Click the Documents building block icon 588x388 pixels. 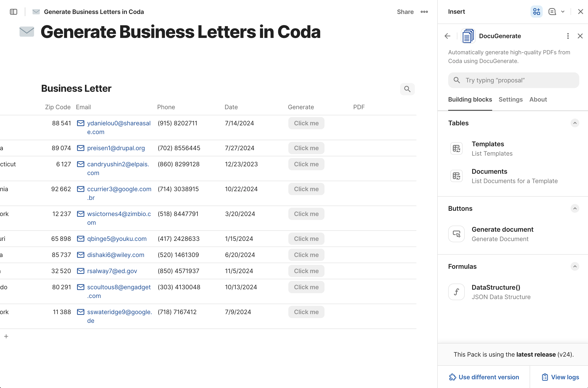pos(456,176)
